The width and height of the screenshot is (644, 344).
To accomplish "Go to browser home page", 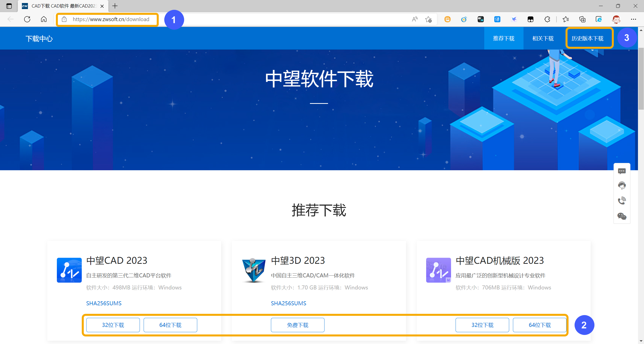I will click(x=44, y=19).
